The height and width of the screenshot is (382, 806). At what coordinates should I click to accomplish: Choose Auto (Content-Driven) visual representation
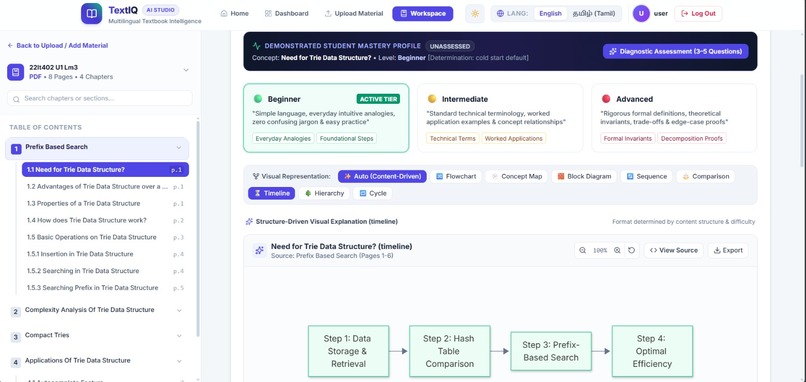point(382,176)
